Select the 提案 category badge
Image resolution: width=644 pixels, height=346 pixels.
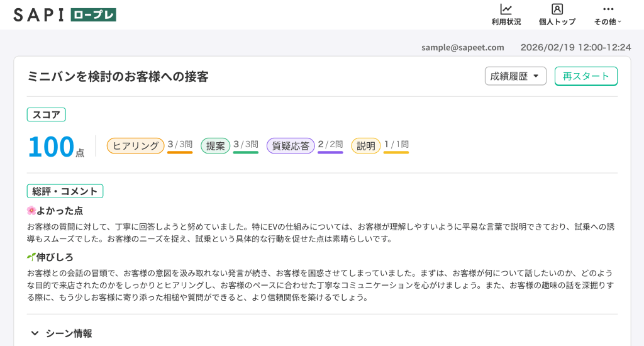tap(216, 146)
